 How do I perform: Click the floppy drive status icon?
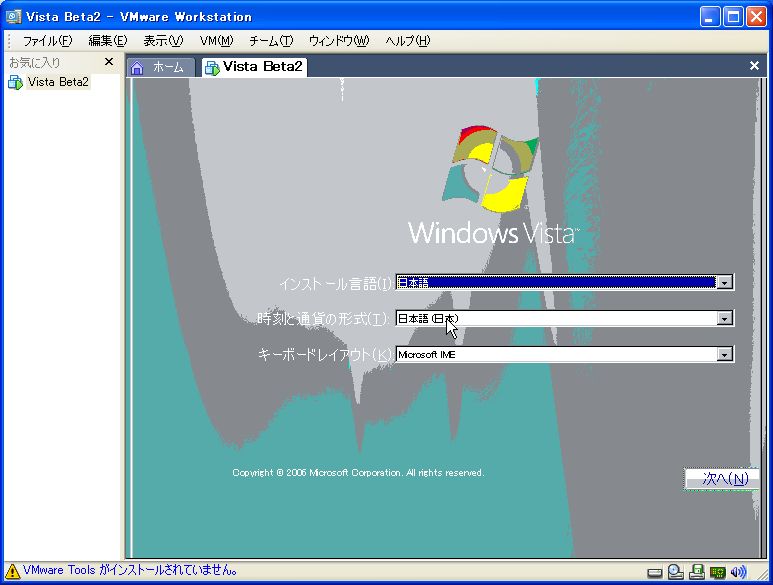tap(697, 572)
